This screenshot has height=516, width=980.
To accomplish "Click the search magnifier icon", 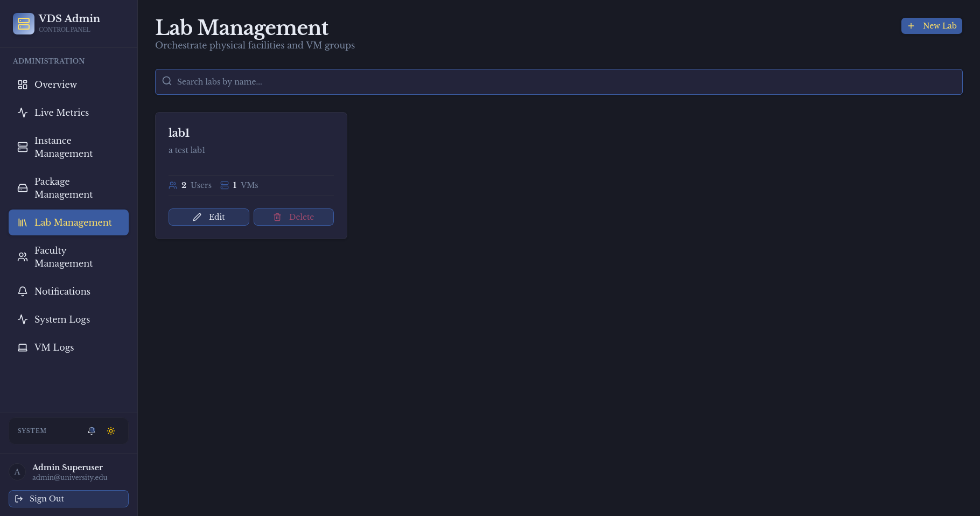I will tap(167, 81).
